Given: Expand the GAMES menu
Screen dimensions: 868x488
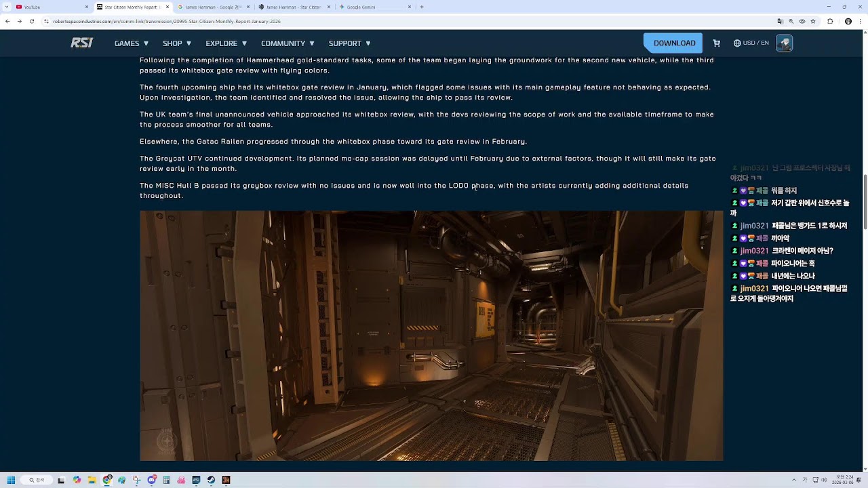Looking at the screenshot, I should pyautogui.click(x=131, y=43).
